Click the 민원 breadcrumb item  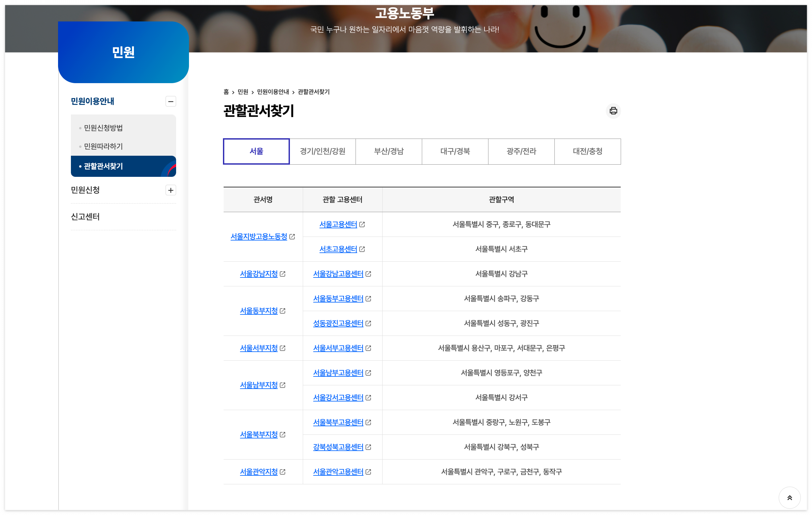coord(242,92)
